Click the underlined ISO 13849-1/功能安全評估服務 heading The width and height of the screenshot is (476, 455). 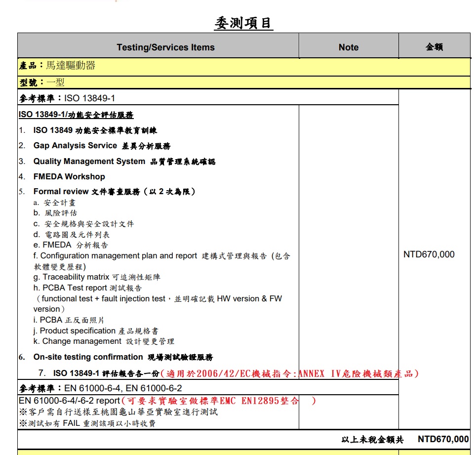pos(76,115)
